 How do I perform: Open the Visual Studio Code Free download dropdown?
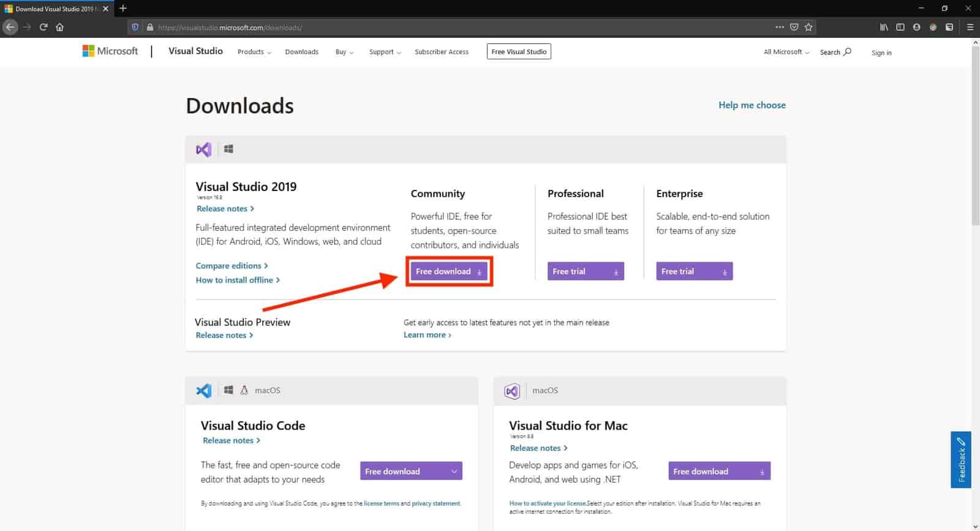click(x=411, y=471)
